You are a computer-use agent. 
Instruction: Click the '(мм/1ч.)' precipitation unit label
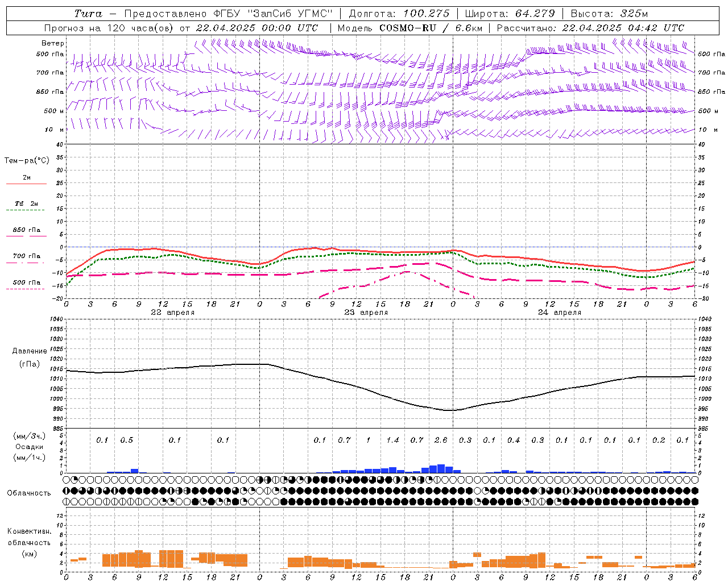click(30, 458)
